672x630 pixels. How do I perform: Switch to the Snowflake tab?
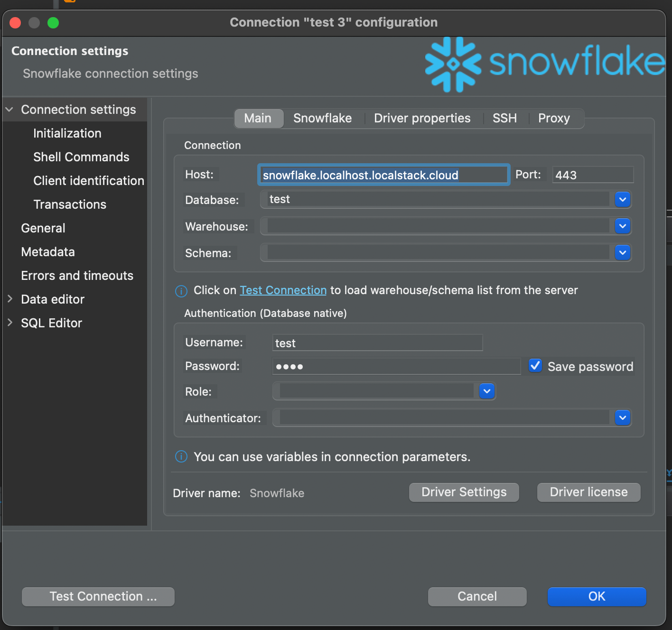tap(322, 118)
